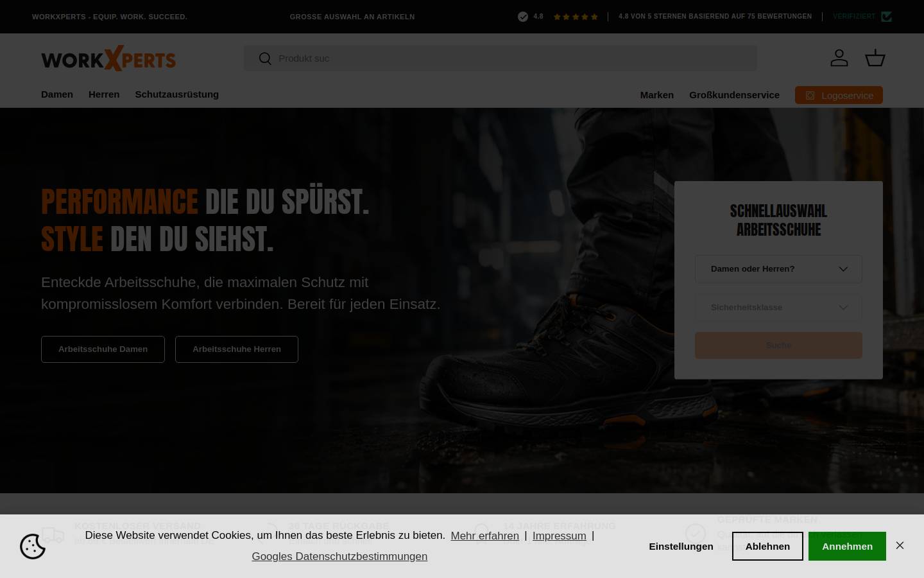This screenshot has height=578, width=924.
Task: Click the verified checkmark badge icon
Action: pos(887,17)
